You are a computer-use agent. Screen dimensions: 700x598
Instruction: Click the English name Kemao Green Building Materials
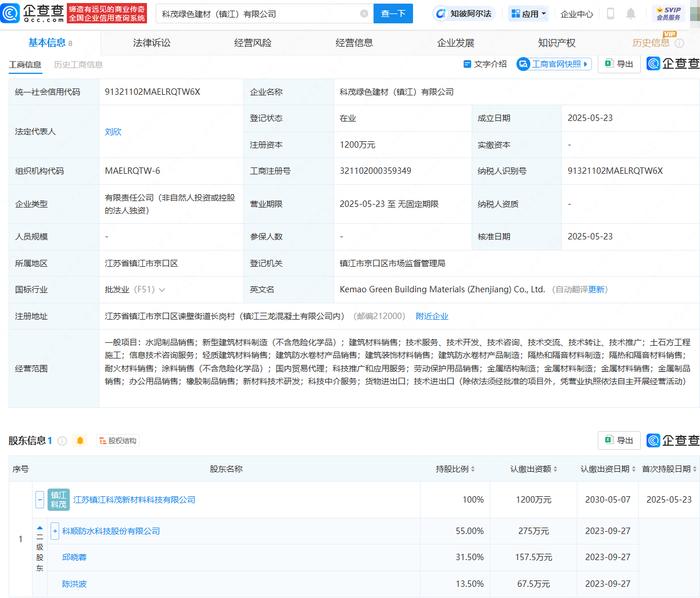tap(442, 290)
